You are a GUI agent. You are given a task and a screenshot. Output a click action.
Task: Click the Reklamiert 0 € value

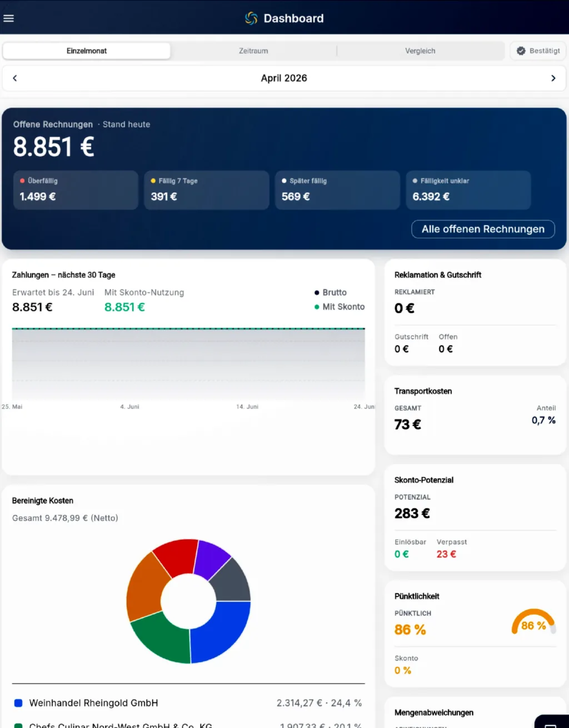(405, 308)
